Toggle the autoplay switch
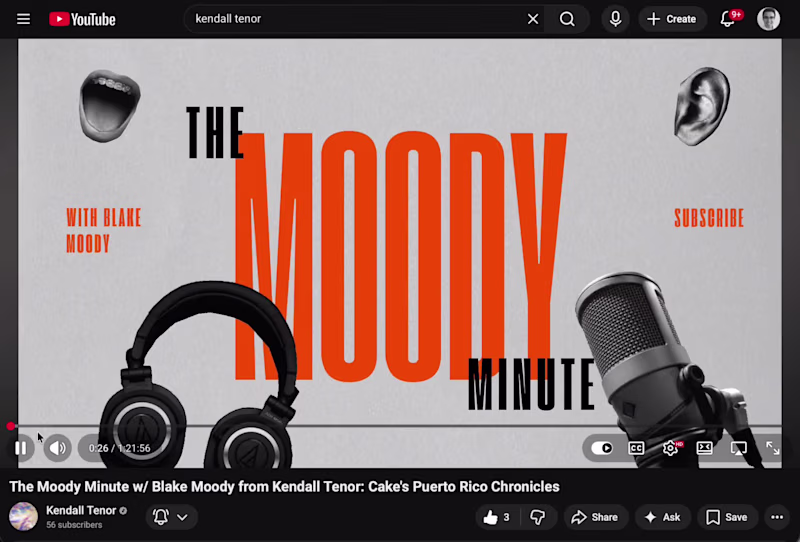Viewport: 800px width, 542px height. click(x=602, y=448)
